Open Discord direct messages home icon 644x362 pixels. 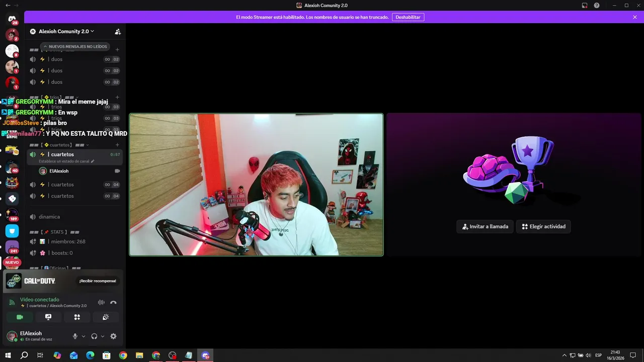click(x=12, y=19)
